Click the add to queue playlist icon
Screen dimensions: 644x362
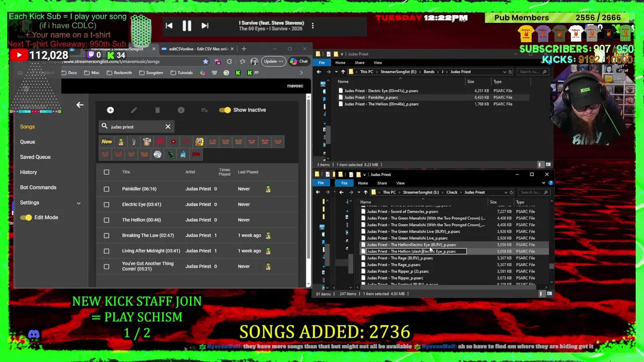(x=204, y=110)
